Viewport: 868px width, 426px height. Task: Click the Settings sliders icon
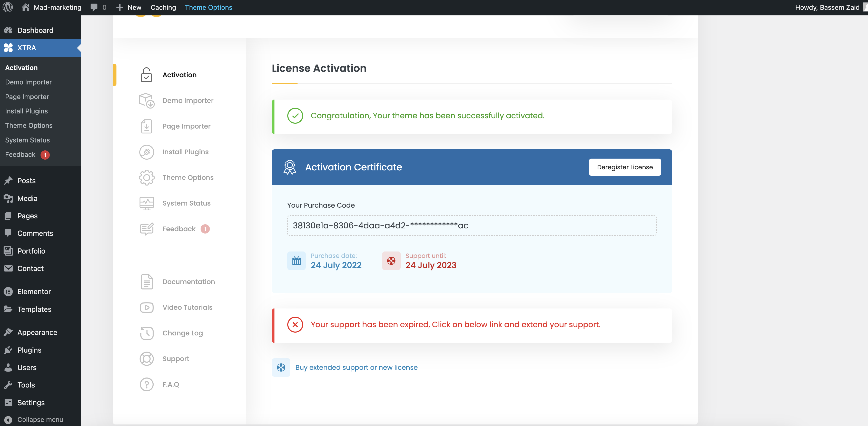pyautogui.click(x=8, y=402)
